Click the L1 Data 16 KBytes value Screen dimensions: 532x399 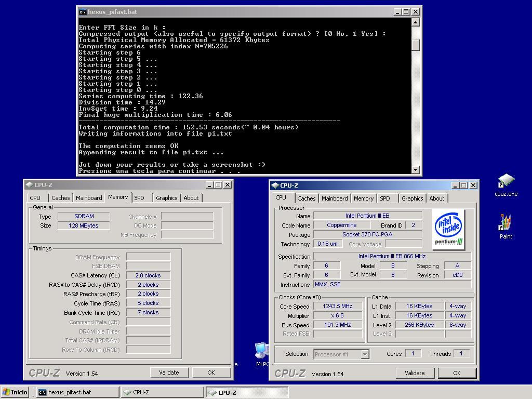pyautogui.click(x=419, y=306)
